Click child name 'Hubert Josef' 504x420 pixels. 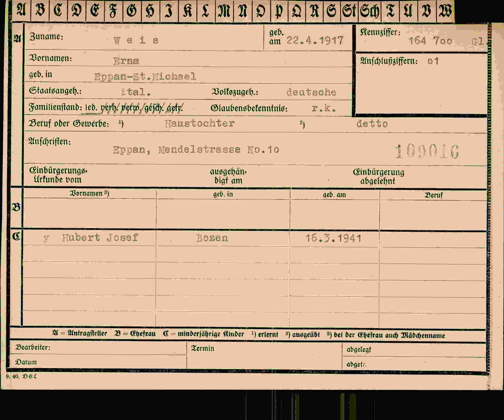[x=100, y=238]
